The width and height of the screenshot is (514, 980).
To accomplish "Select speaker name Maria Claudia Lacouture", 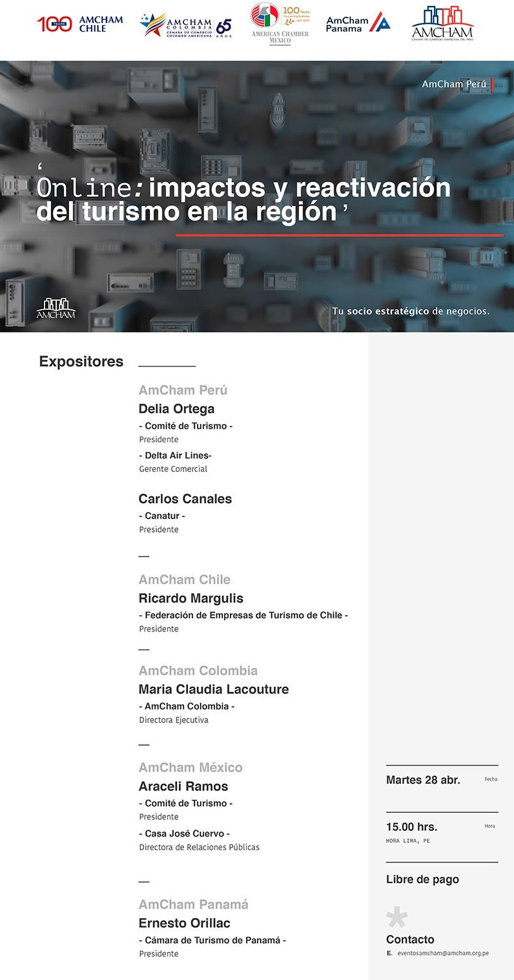I will pyautogui.click(x=213, y=689).
